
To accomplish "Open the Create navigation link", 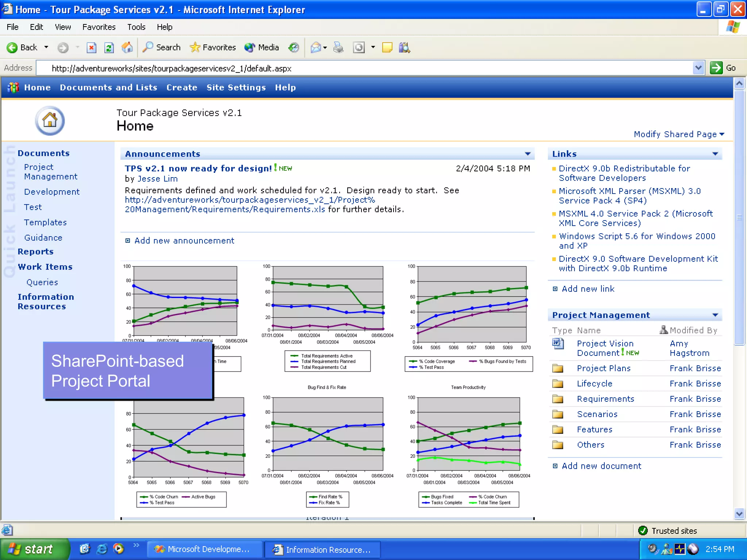I will click(182, 87).
